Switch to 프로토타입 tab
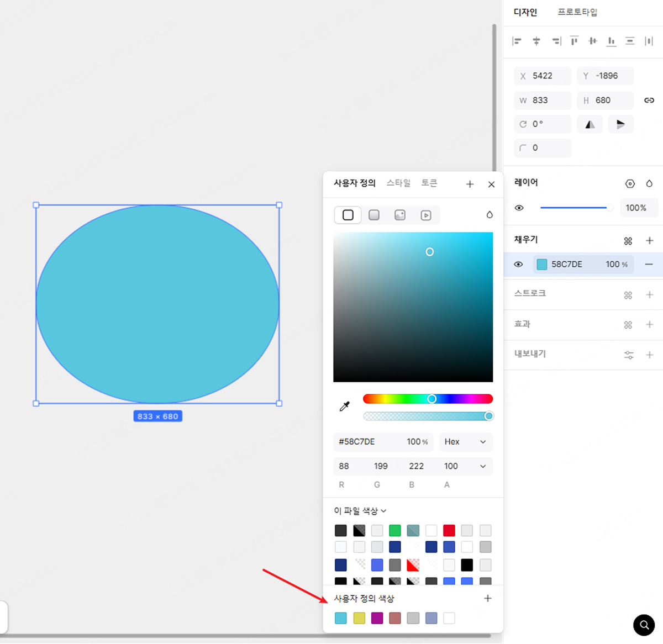 point(577,12)
